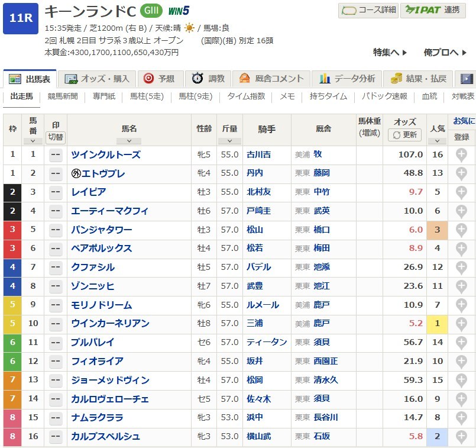476x448 pixels.
Task: Click the GIII grade badge
Action: pyautogui.click(x=151, y=11)
